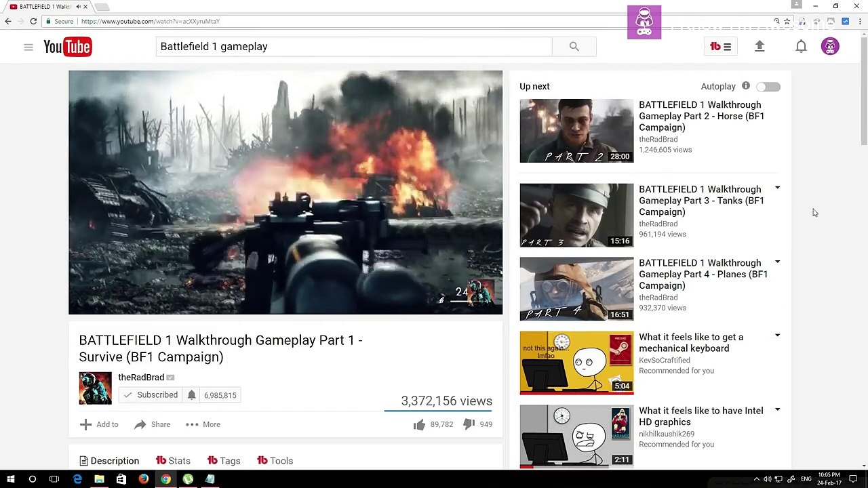Open the TubeBuddy menu in header
This screenshot has width=868, height=488.
click(x=720, y=47)
